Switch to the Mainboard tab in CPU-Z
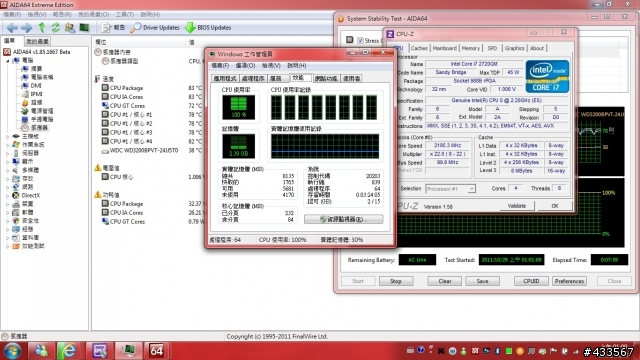 tap(444, 48)
